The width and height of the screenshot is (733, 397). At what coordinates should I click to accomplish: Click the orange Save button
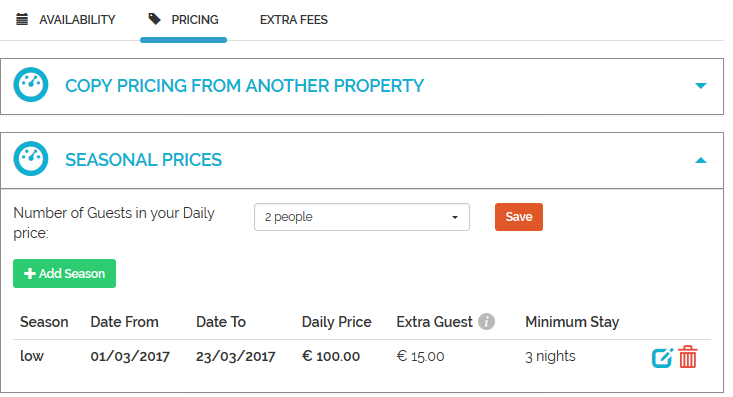(x=519, y=217)
